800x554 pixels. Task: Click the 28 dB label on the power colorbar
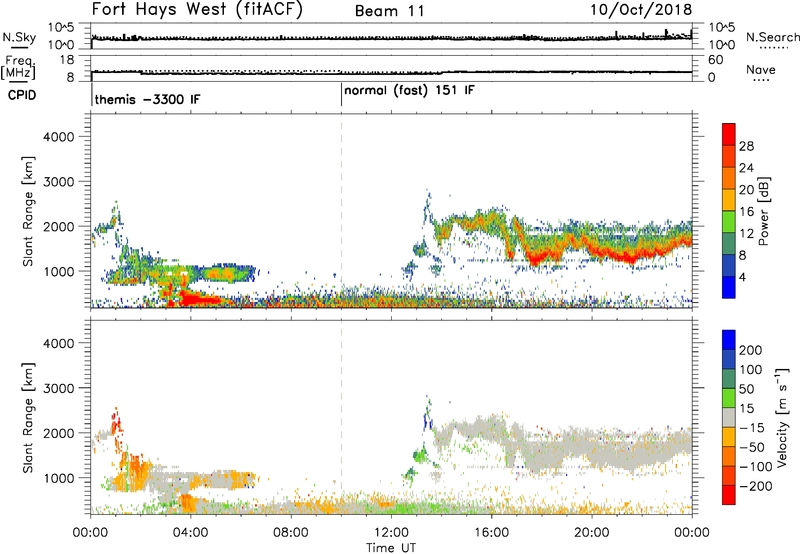[x=746, y=146]
